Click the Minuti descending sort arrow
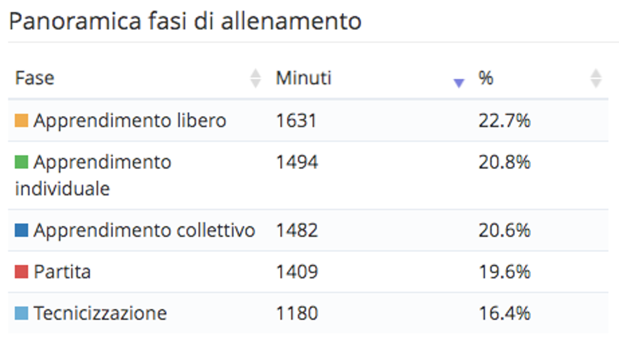619x364 pixels. tap(458, 83)
